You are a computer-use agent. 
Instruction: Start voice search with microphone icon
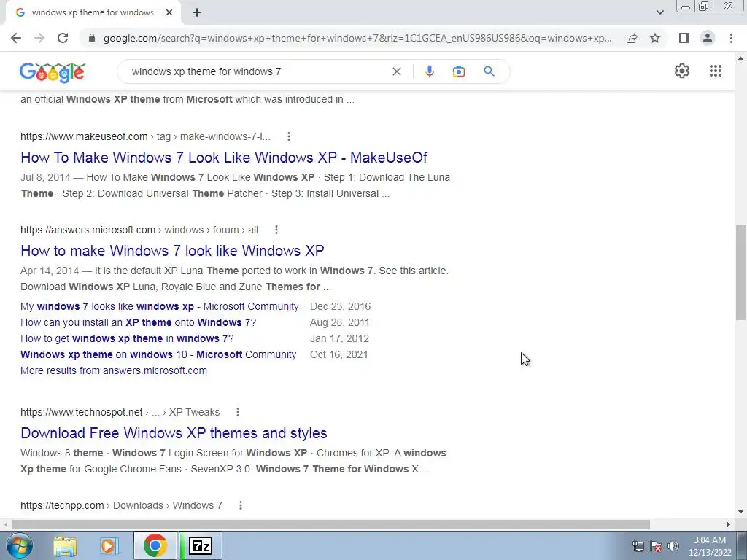(429, 71)
